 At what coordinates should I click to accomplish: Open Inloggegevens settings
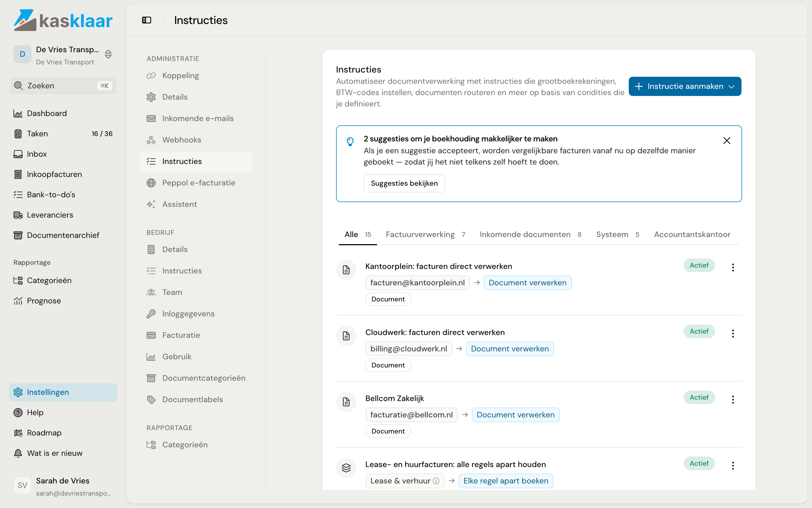(x=196, y=314)
